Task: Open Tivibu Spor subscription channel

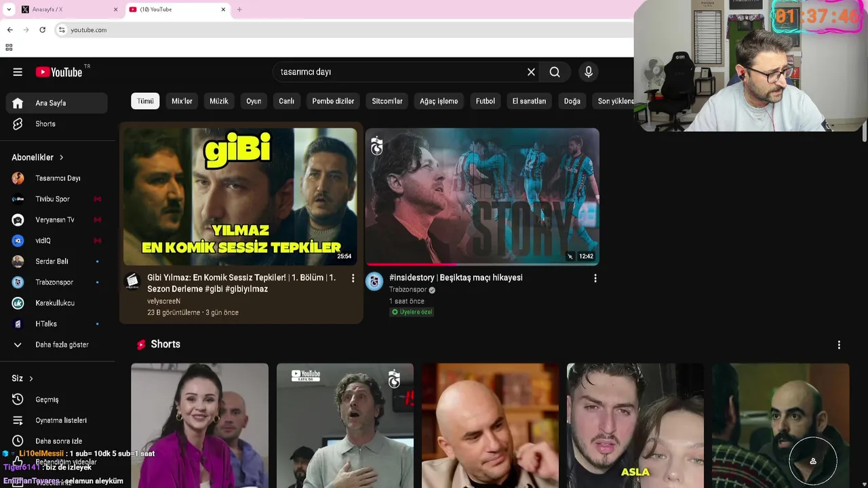Action: (x=57, y=199)
